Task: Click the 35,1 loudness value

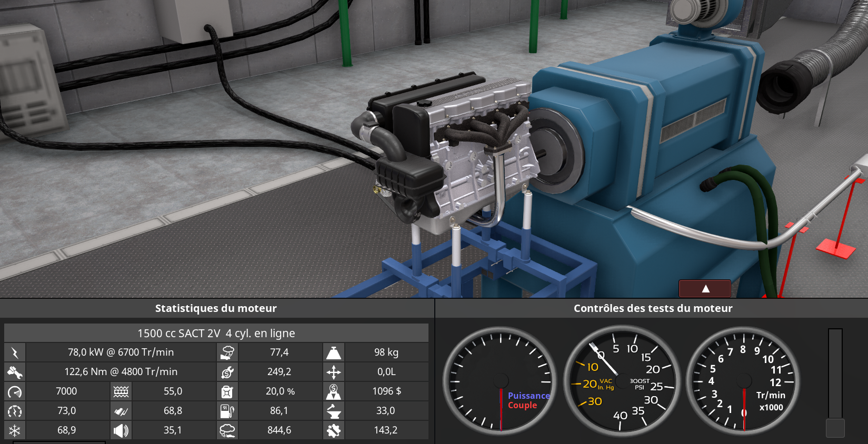Action: (x=173, y=430)
